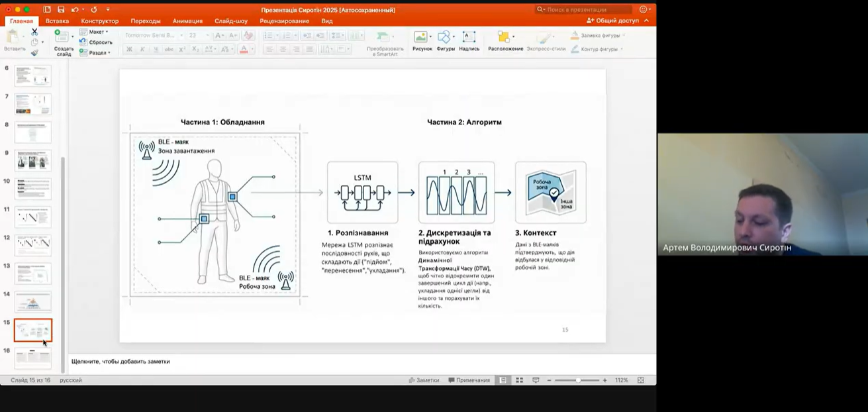Viewport: 868px width, 412px height.
Task: Insert a text box with Надпись
Action: tap(469, 40)
